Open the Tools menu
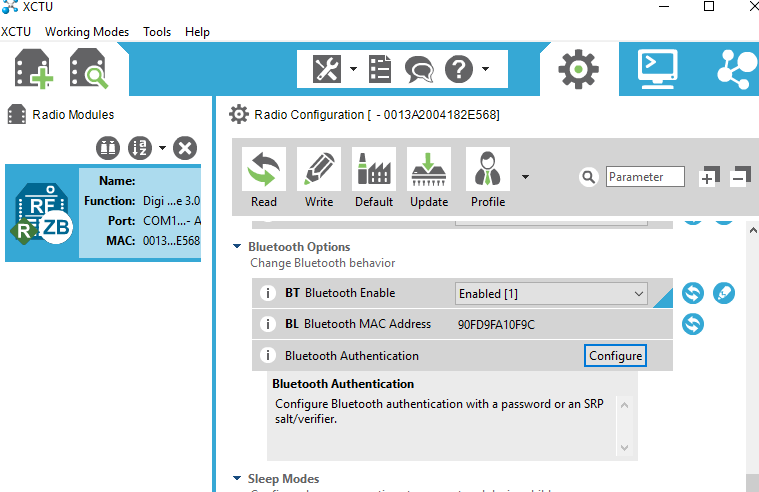Viewport: 759px width, 492px height. point(157,32)
